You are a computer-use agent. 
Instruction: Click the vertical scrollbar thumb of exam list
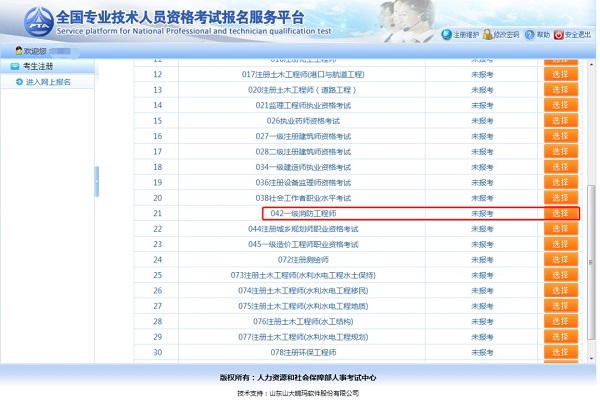click(591, 262)
